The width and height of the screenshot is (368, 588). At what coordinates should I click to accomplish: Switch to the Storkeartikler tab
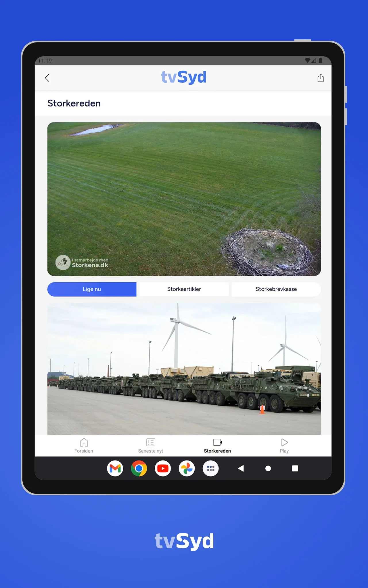pyautogui.click(x=184, y=289)
